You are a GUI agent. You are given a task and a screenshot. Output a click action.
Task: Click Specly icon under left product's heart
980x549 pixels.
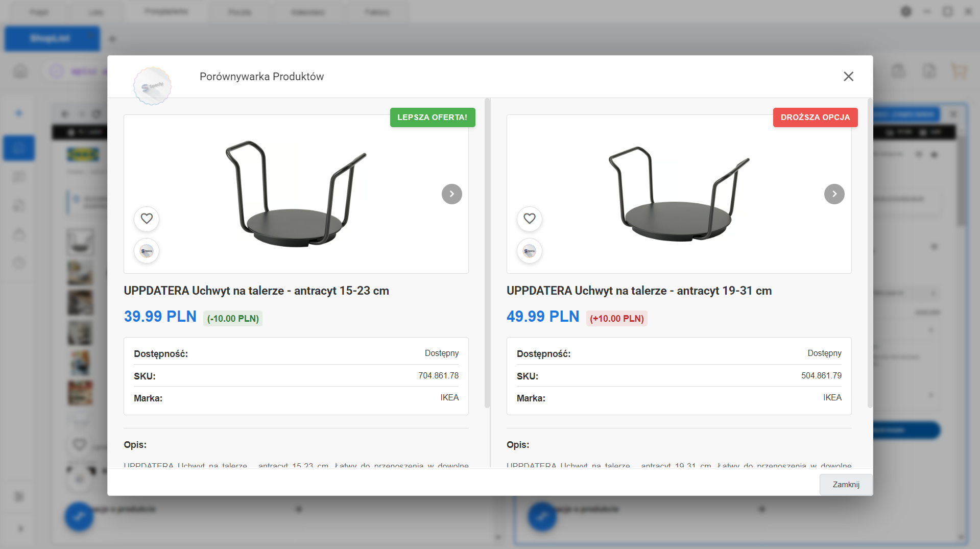coord(147,251)
